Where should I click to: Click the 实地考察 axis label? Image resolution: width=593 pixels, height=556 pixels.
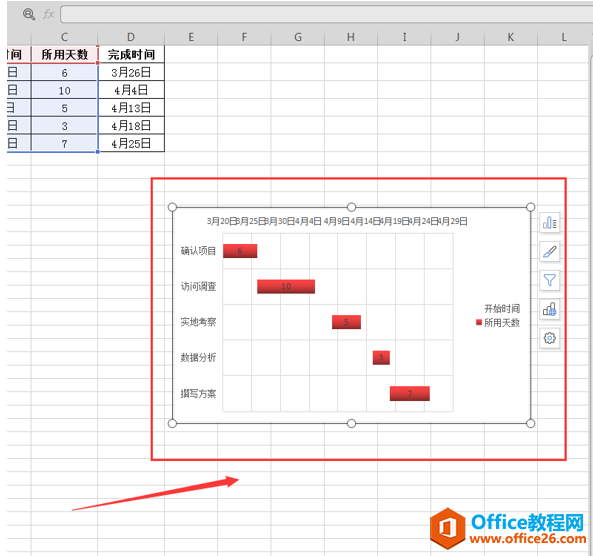click(198, 322)
